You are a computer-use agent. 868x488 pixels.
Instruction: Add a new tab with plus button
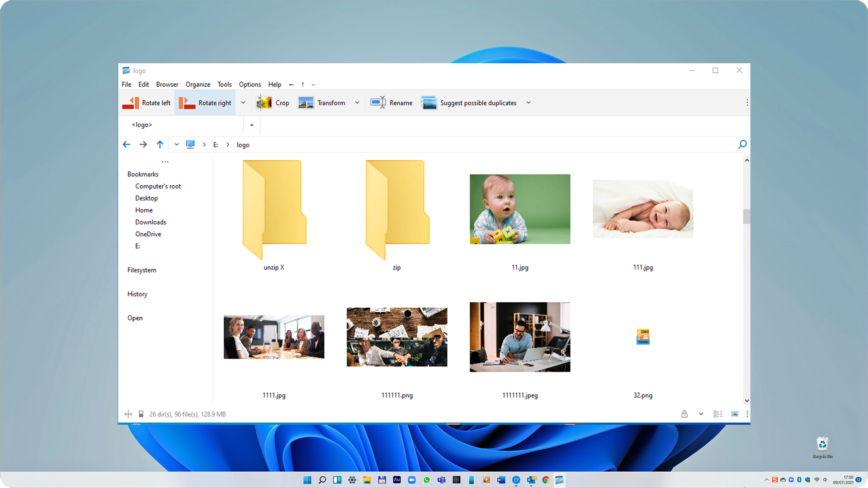tap(252, 125)
